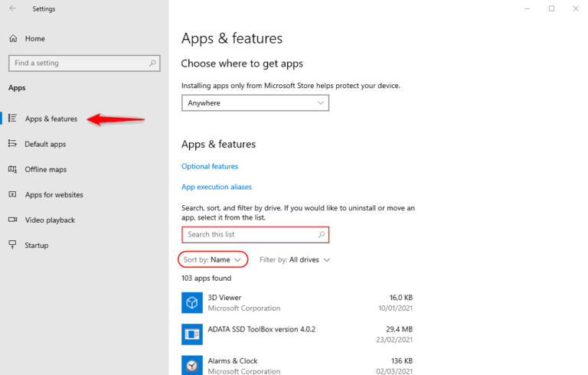Open the App execution aliases link
Screen dimensions: 588x375
point(217,187)
